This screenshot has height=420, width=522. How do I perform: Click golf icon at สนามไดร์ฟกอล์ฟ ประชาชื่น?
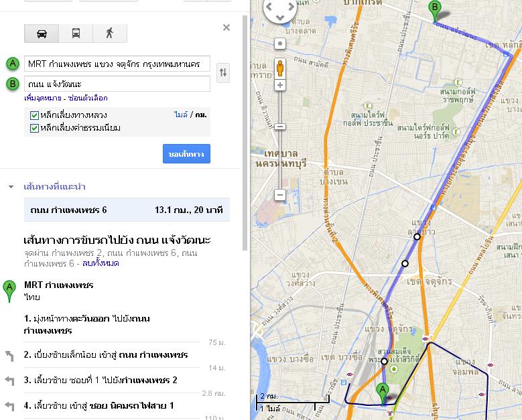click(x=368, y=106)
